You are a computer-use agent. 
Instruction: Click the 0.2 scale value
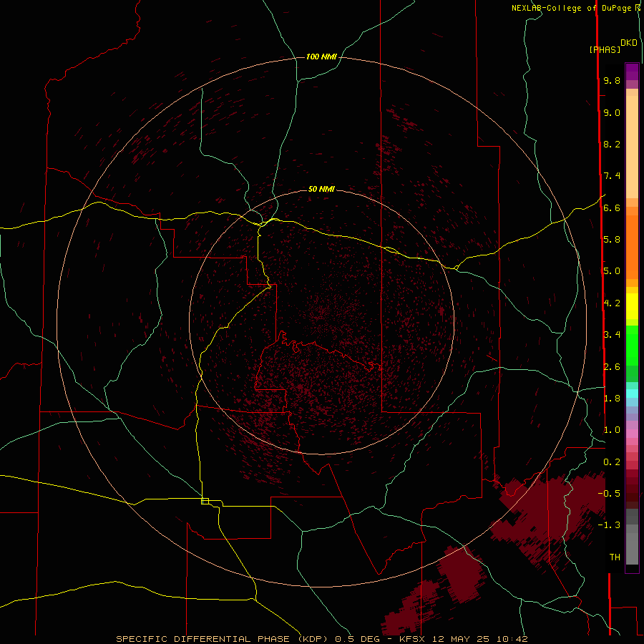point(612,462)
